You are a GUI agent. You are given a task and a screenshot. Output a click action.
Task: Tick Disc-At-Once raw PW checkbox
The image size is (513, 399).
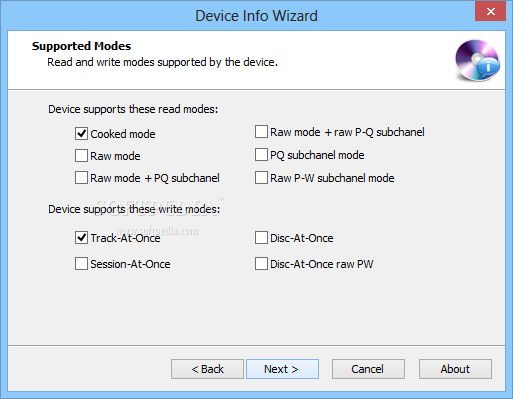pos(261,264)
